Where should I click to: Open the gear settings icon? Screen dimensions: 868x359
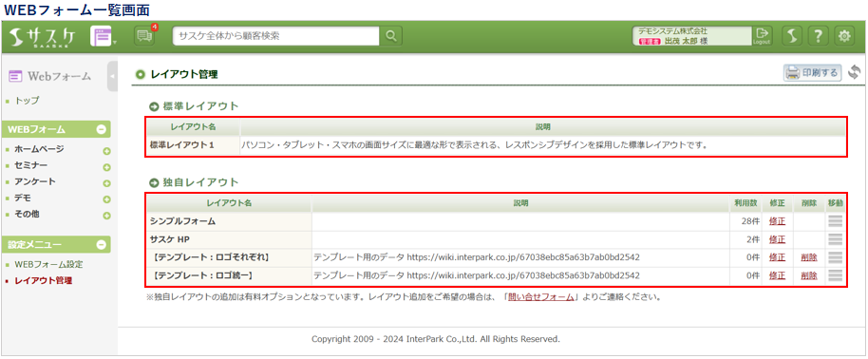click(x=844, y=36)
